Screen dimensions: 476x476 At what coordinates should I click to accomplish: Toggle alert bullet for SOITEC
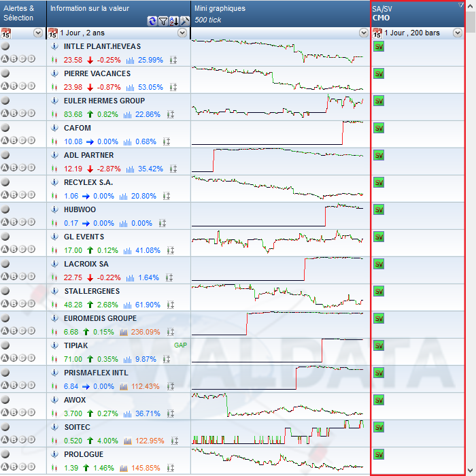[x=5, y=427]
